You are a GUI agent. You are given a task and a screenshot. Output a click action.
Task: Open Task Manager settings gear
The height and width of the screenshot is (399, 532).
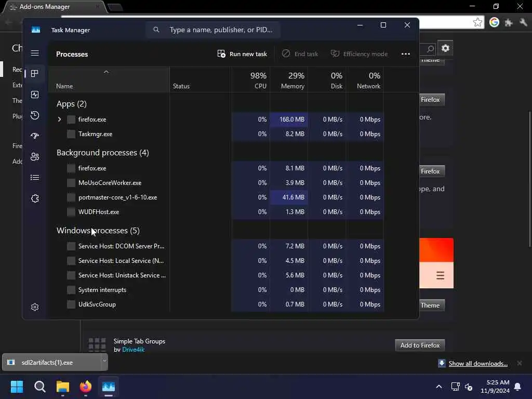coord(35,308)
